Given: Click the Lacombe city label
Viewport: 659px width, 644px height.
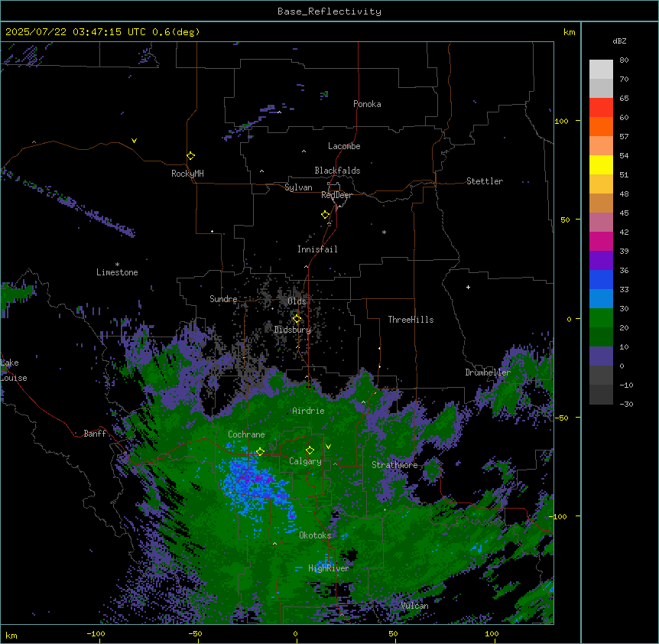Looking at the screenshot, I should point(344,146).
